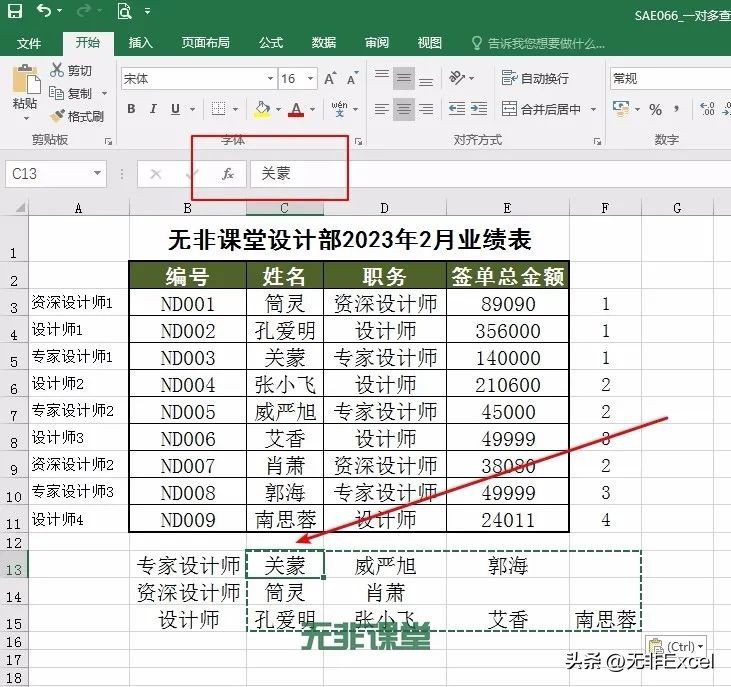
Task: Align cell text to the left
Action: click(382, 109)
